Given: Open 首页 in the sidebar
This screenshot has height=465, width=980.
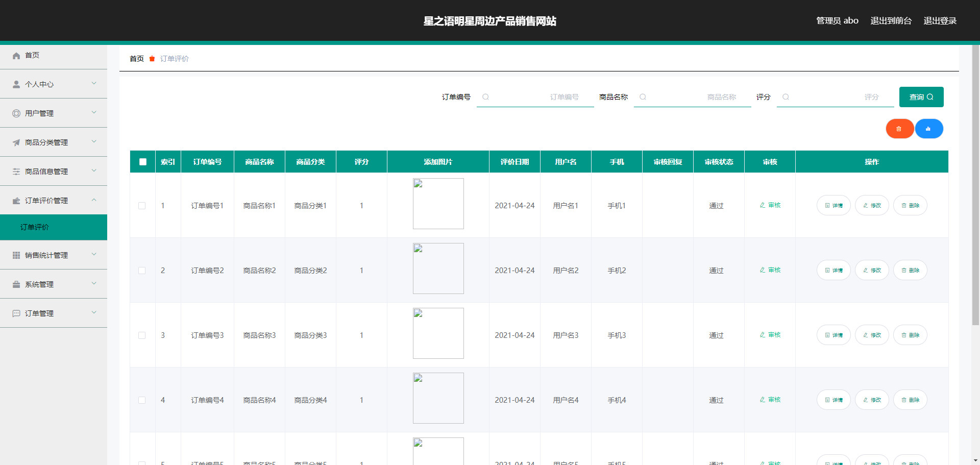Looking at the screenshot, I should [x=54, y=55].
